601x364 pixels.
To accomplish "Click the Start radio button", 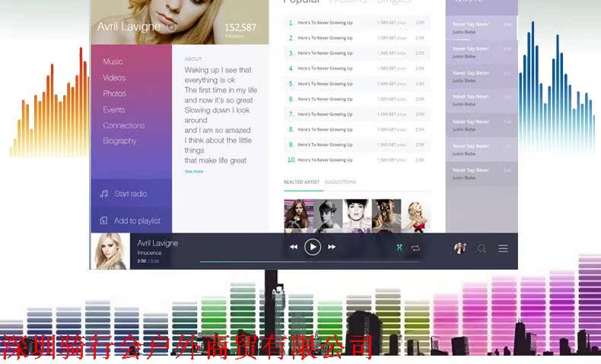I will tap(132, 194).
